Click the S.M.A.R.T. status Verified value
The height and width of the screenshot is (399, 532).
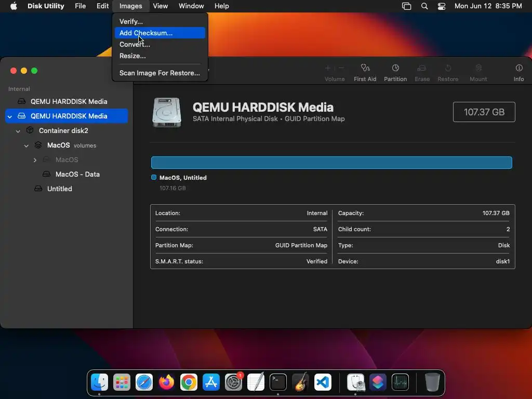[x=317, y=261]
